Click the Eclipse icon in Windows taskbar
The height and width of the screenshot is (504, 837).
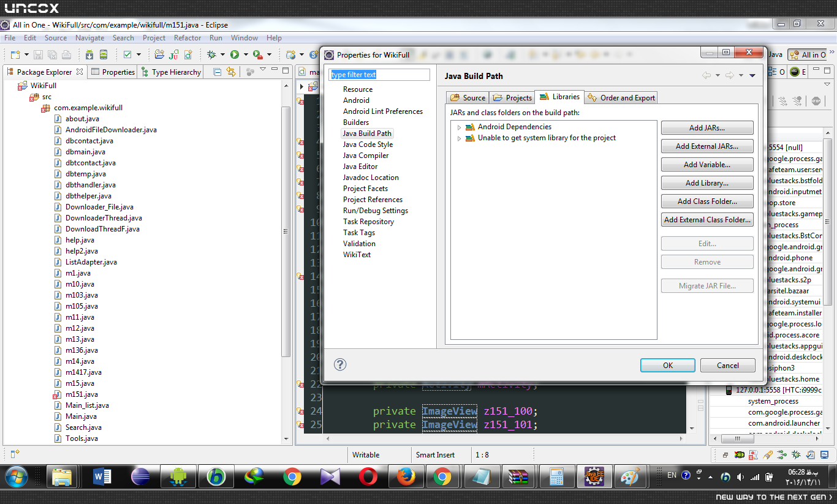point(140,476)
